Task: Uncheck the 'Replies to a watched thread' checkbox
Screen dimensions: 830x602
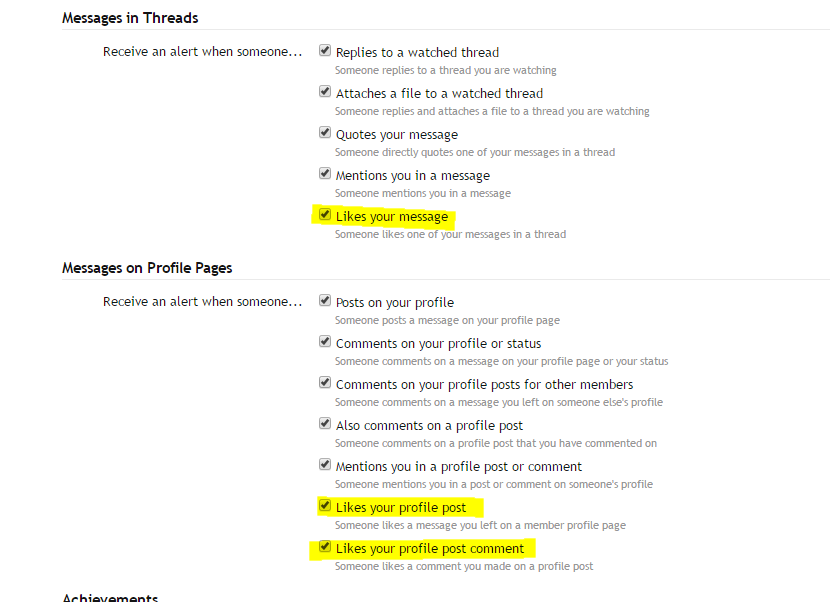Action: point(325,50)
